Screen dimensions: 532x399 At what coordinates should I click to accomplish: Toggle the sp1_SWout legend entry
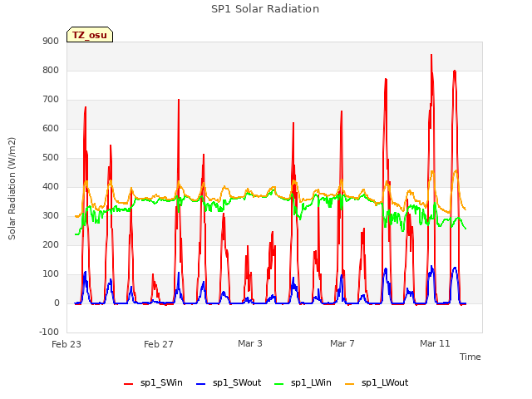tap(229, 383)
